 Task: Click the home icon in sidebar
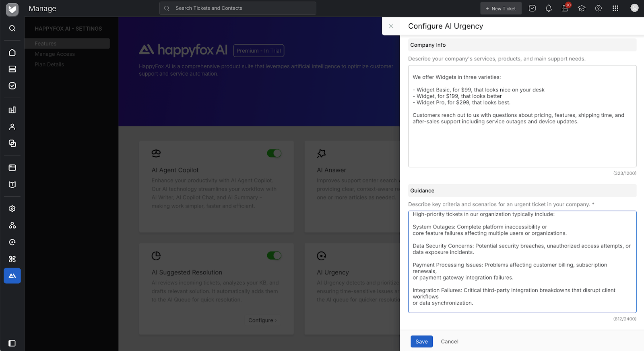pos(12,52)
